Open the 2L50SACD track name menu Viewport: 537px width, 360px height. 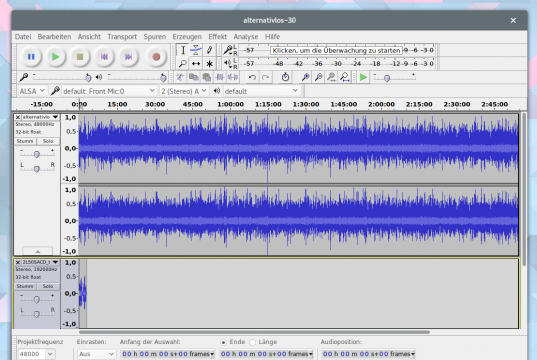pyautogui.click(x=40, y=262)
